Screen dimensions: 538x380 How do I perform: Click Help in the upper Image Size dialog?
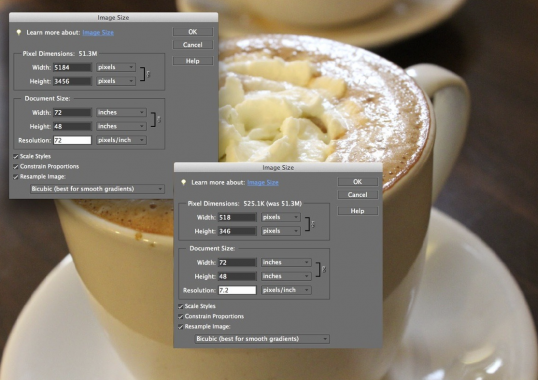pos(192,61)
